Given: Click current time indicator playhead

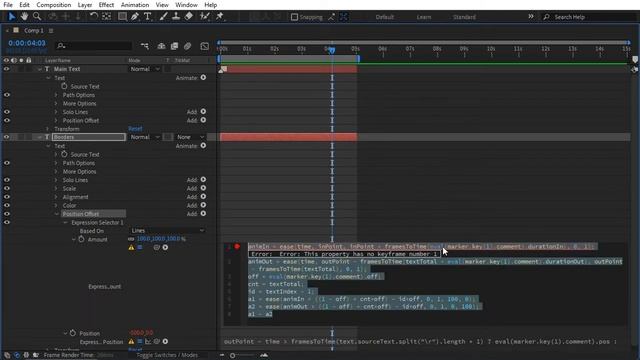Looking at the screenshot, I should click(x=332, y=50).
